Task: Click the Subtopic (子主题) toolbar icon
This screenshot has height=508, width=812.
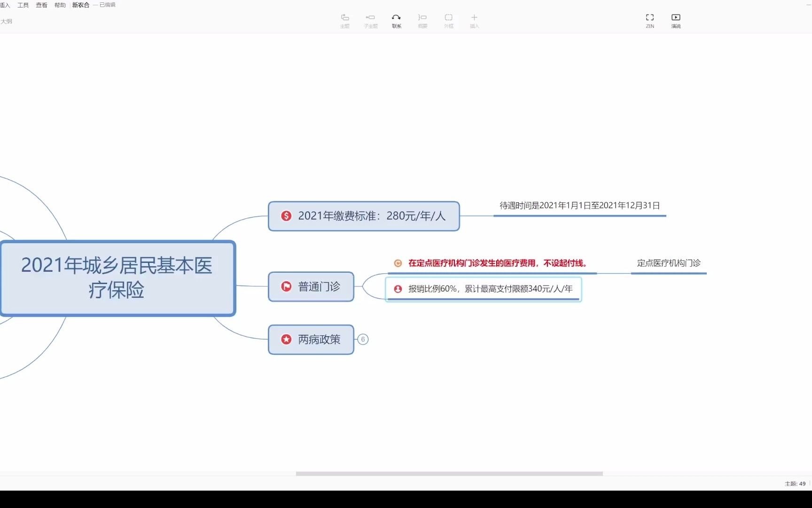Action: point(370,21)
